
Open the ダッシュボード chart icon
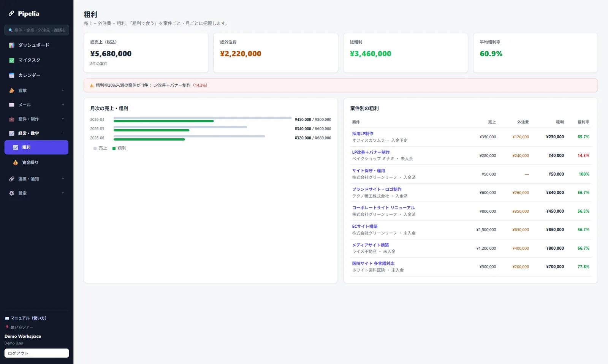tap(12, 45)
